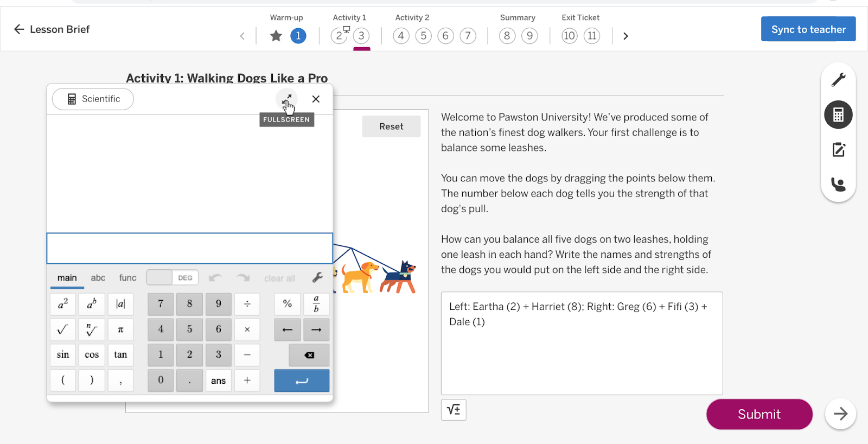Click the answer text box
Screen dimensions: 868x444
(x=582, y=343)
